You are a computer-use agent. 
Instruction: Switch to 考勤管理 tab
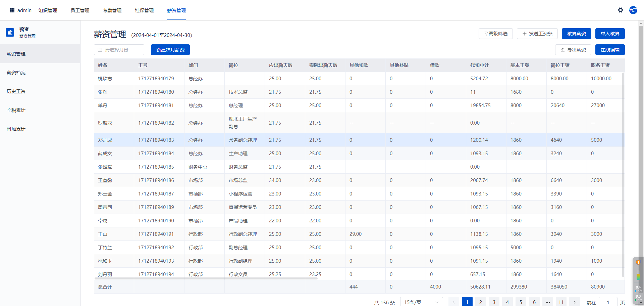coord(112,10)
